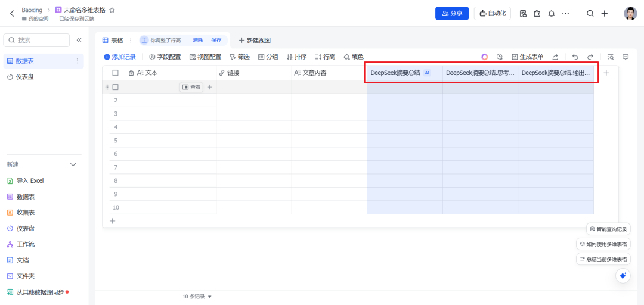
Task: Click the undo arrow icon
Action: (x=575, y=57)
